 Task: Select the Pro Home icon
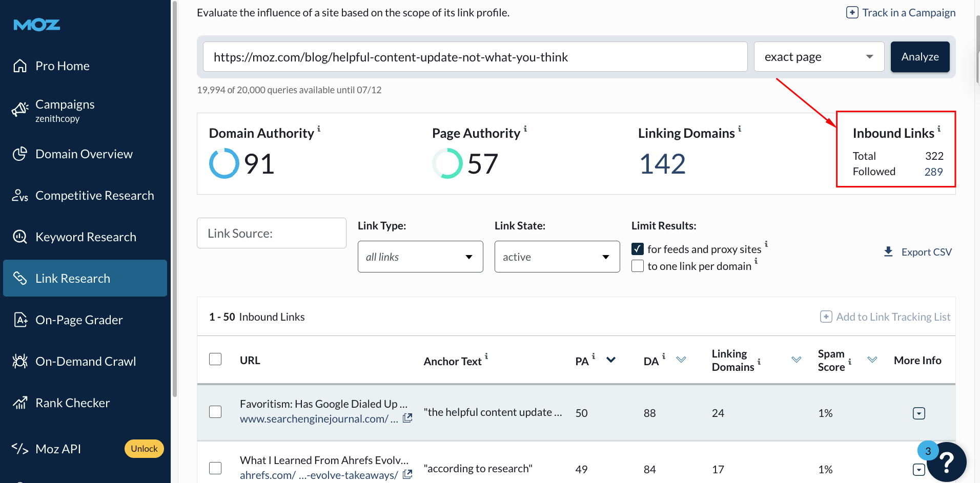(19, 66)
